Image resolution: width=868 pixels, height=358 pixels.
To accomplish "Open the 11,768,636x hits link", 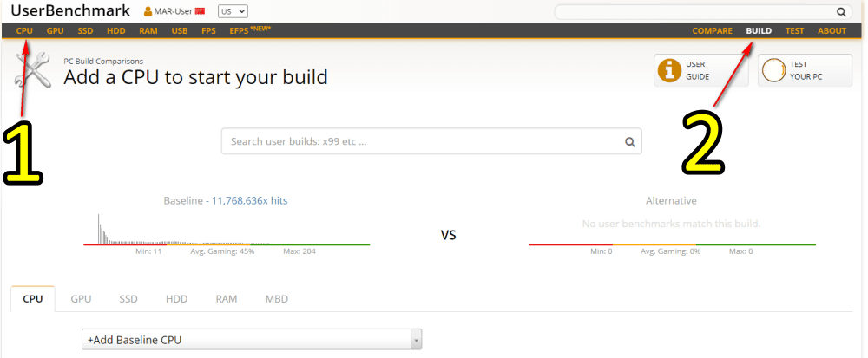I will tap(250, 201).
